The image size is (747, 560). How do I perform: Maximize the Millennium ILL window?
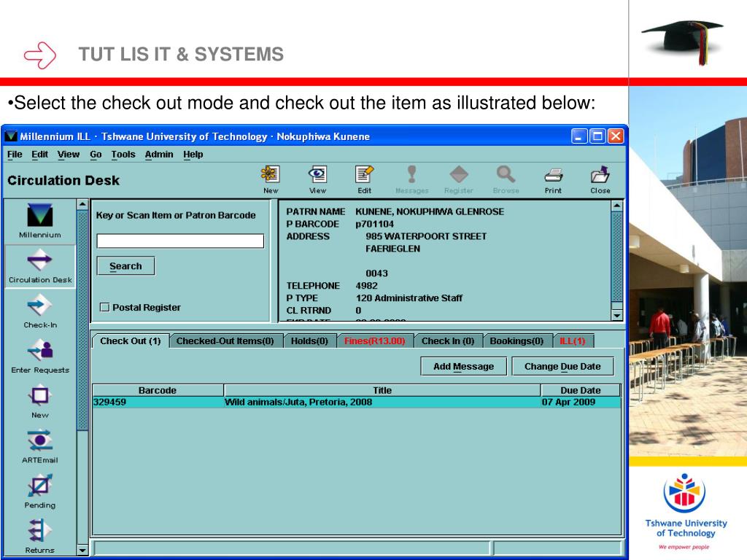(597, 136)
